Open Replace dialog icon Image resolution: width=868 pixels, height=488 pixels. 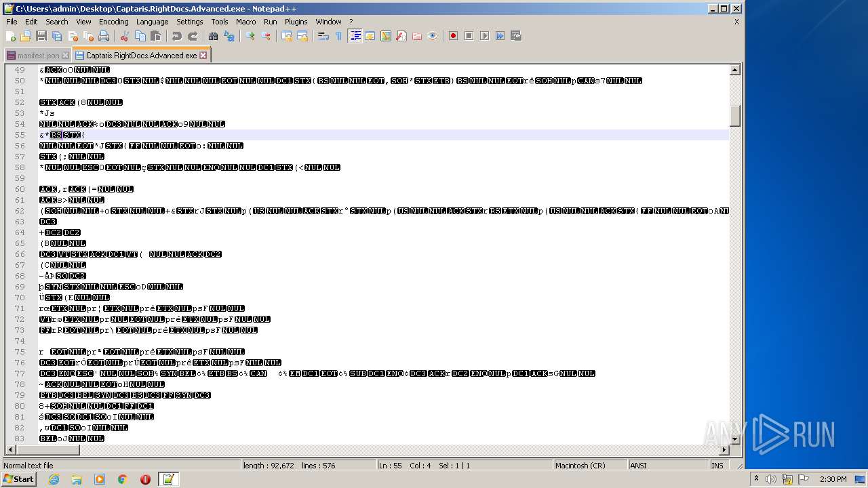click(x=229, y=36)
